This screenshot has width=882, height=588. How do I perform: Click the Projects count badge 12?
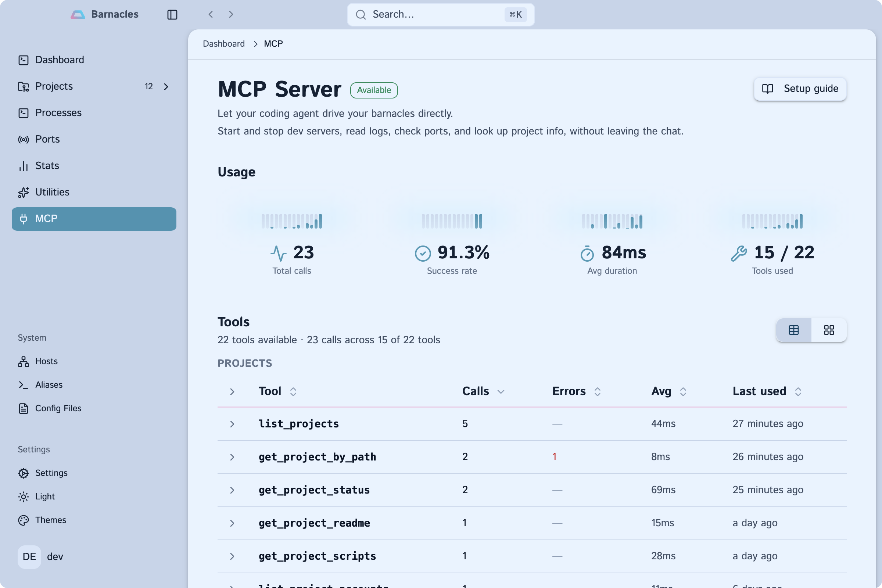point(148,87)
